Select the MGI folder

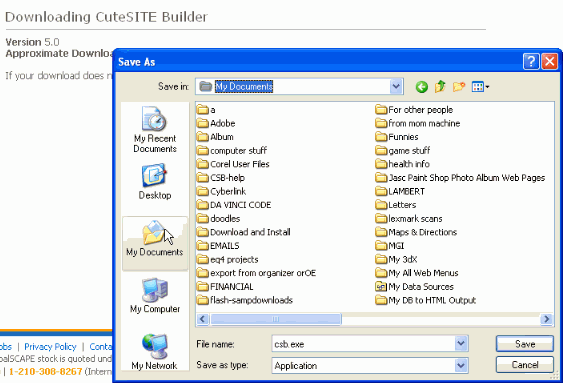click(x=390, y=246)
